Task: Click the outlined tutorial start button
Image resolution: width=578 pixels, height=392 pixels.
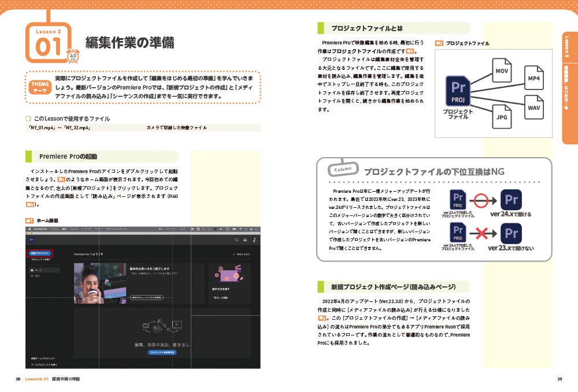Action: 147,297
